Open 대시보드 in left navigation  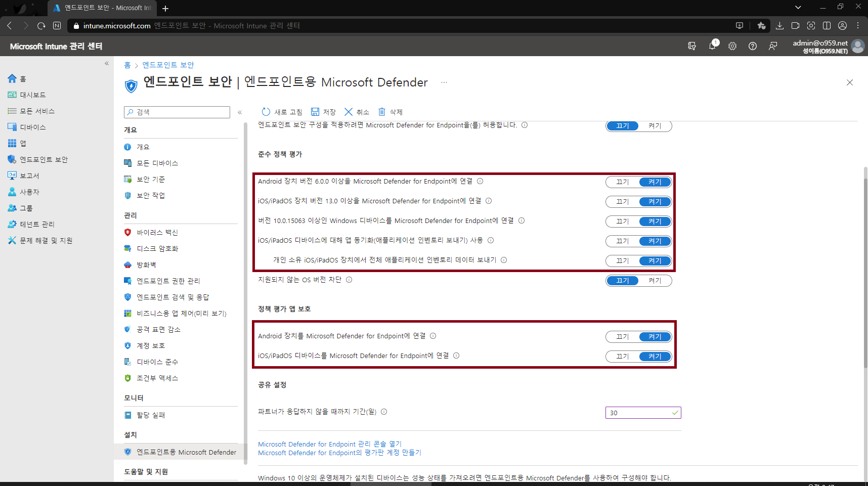point(26,95)
